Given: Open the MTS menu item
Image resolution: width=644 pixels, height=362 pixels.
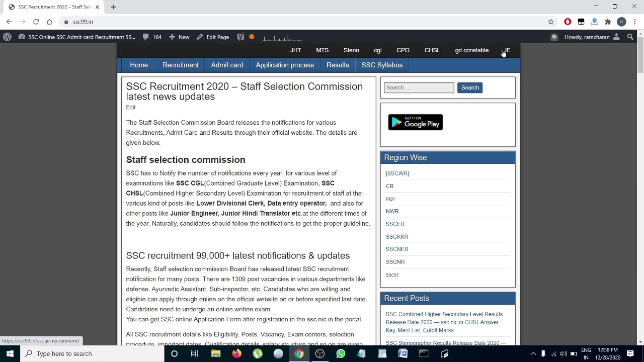Looking at the screenshot, I should click(x=323, y=50).
